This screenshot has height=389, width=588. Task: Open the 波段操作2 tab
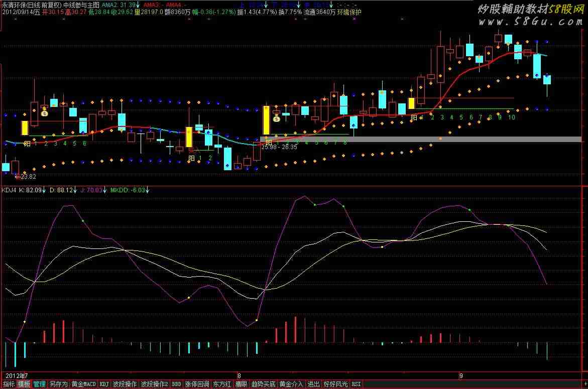(x=154, y=384)
